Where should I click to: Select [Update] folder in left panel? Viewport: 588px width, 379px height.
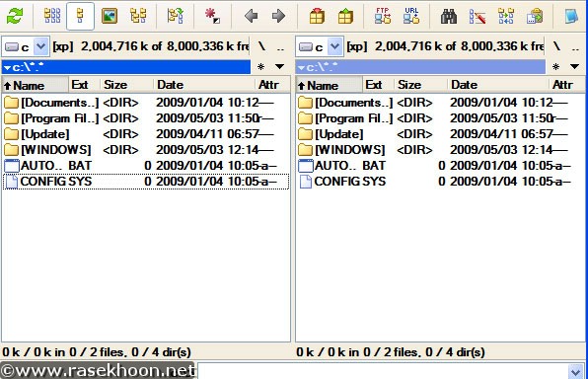[146, 134]
